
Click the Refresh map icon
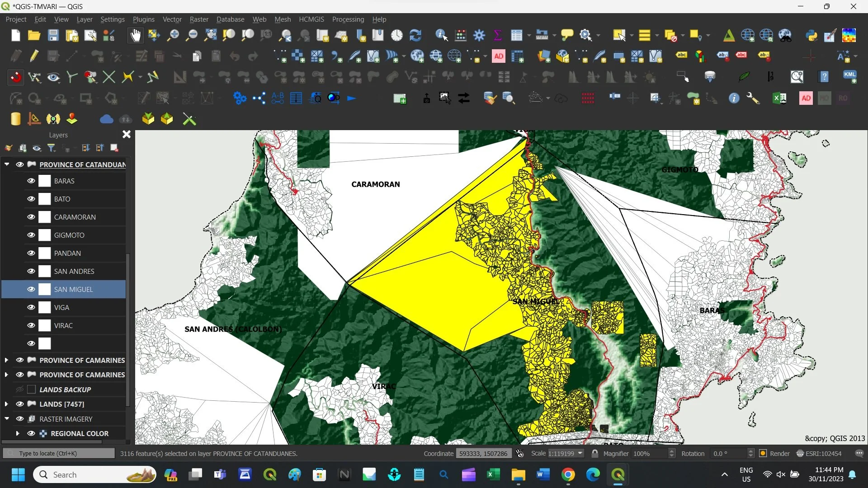[415, 35]
